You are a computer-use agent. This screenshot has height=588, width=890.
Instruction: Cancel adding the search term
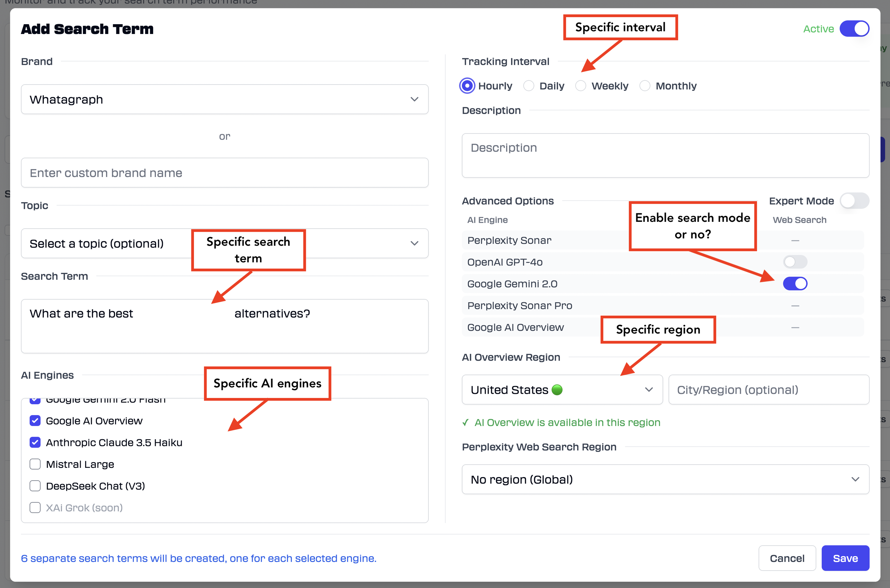tap(787, 558)
